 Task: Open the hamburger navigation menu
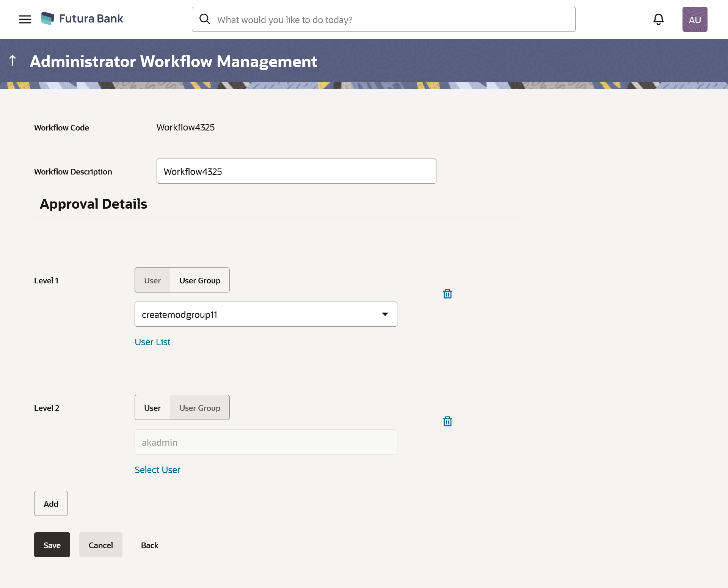(25, 19)
